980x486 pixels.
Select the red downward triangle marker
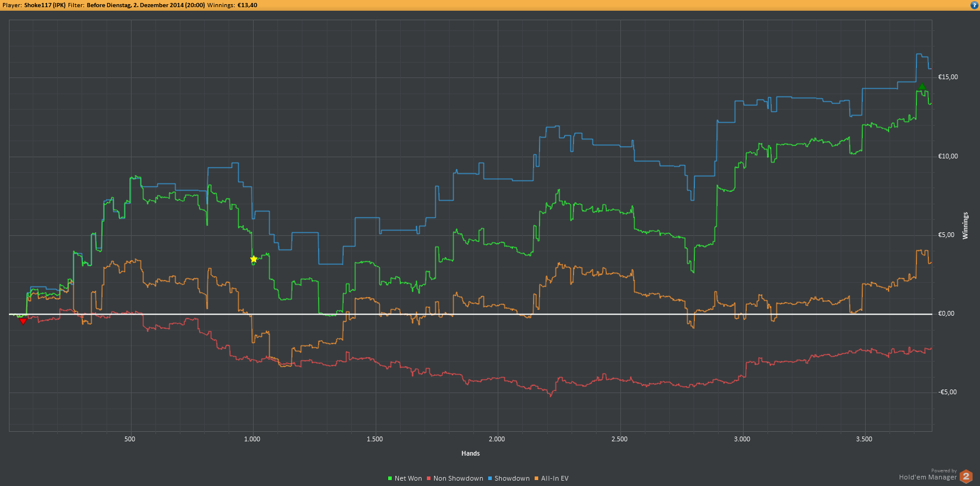click(x=23, y=322)
